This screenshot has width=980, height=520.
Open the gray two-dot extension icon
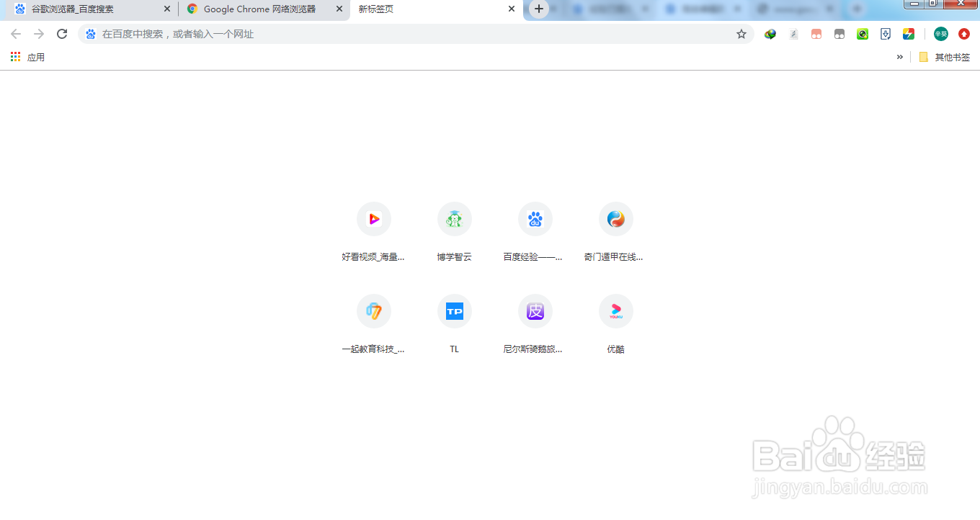click(x=839, y=34)
